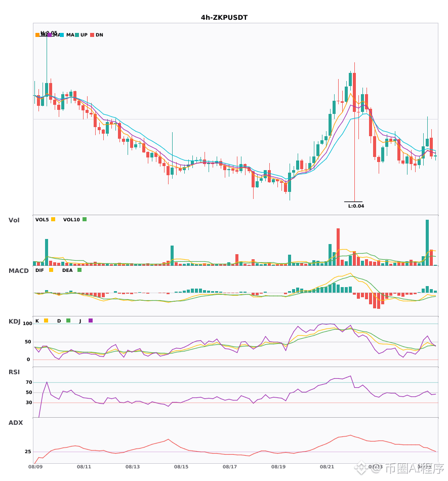Click the UP legend label
Screen dimensions: 448x481
click(84, 35)
